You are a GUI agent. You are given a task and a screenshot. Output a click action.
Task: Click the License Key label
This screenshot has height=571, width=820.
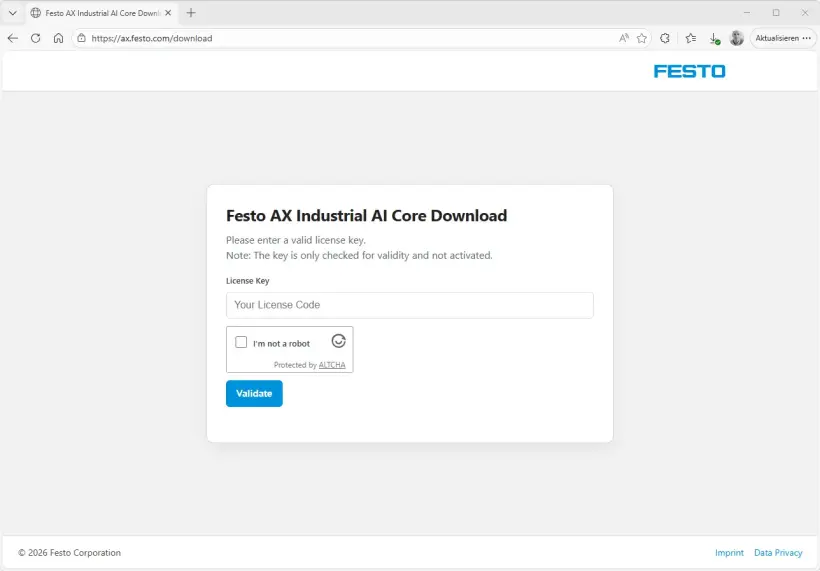coord(247,281)
